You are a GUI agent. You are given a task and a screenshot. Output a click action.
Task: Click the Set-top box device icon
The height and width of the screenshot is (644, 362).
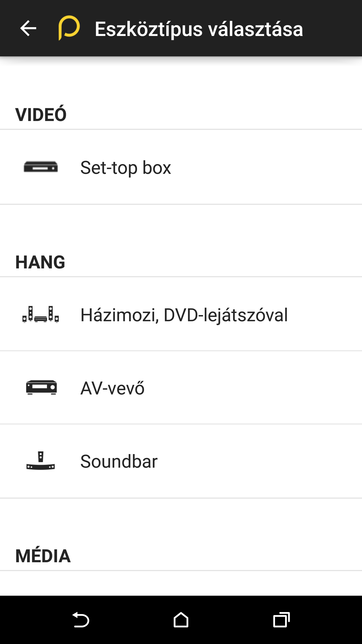tap(41, 167)
